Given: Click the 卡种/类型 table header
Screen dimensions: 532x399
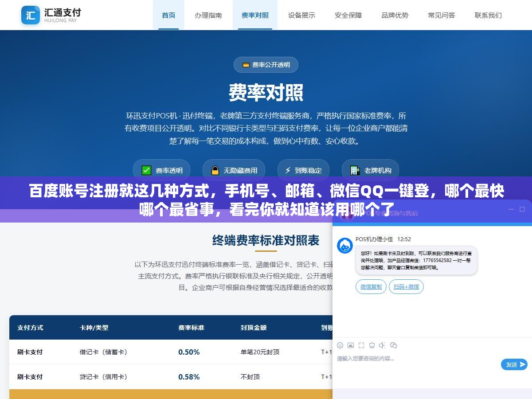Looking at the screenshot, I should coord(94,328).
